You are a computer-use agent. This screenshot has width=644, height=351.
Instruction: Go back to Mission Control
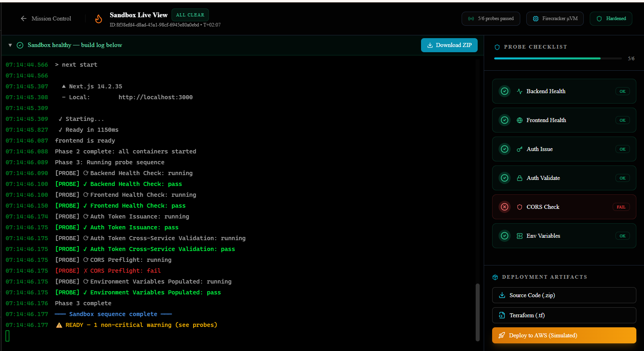46,18
